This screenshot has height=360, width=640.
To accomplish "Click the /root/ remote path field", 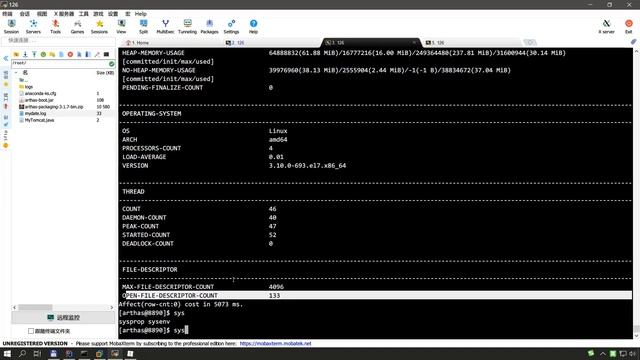I will 60,63.
